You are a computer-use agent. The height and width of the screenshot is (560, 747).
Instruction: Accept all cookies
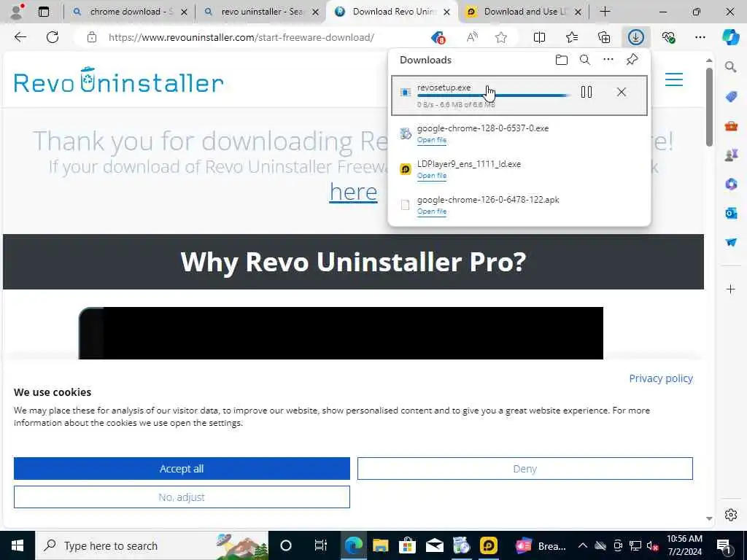coord(182,469)
